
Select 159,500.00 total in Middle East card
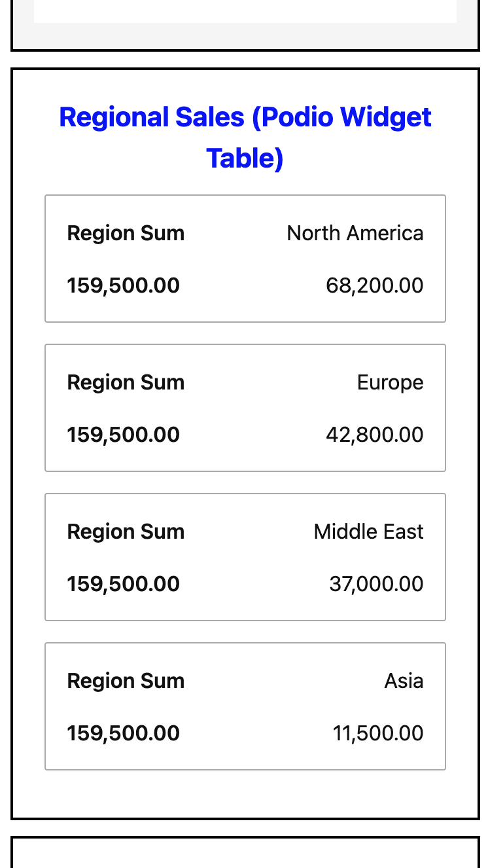[x=123, y=584]
